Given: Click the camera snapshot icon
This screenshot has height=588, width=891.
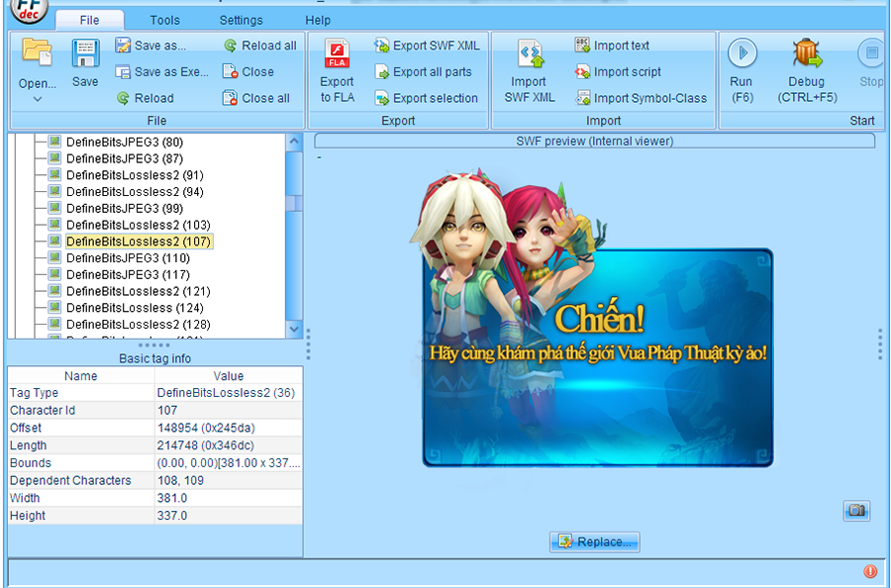Looking at the screenshot, I should point(856,511).
